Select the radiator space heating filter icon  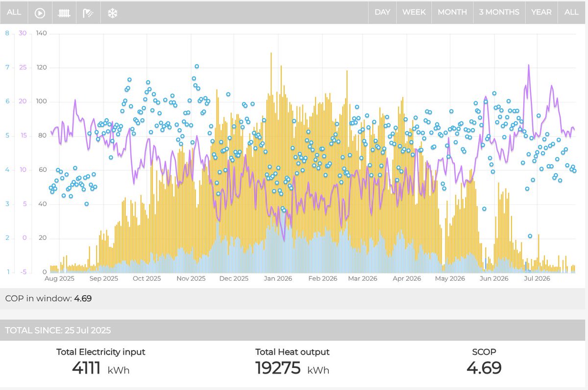[64, 13]
